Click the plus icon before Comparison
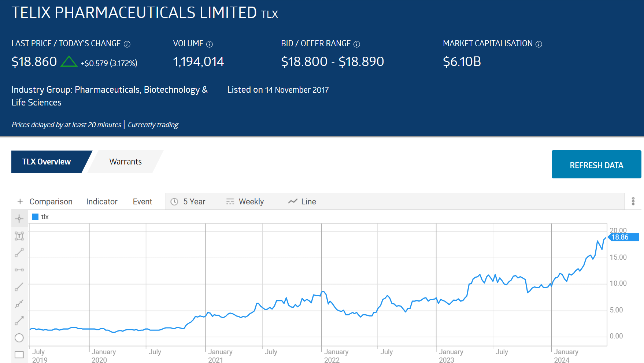The width and height of the screenshot is (644, 363). click(x=20, y=201)
